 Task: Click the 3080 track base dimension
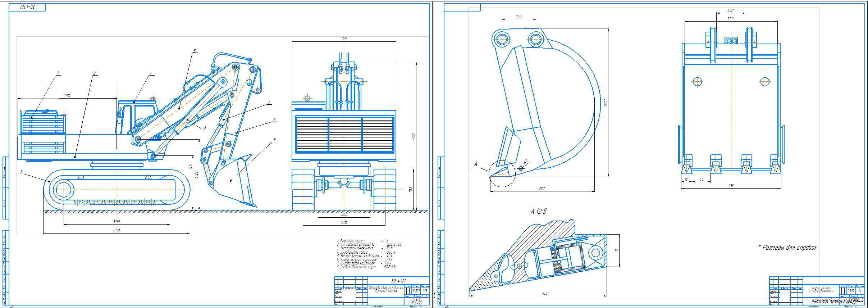pos(117,221)
